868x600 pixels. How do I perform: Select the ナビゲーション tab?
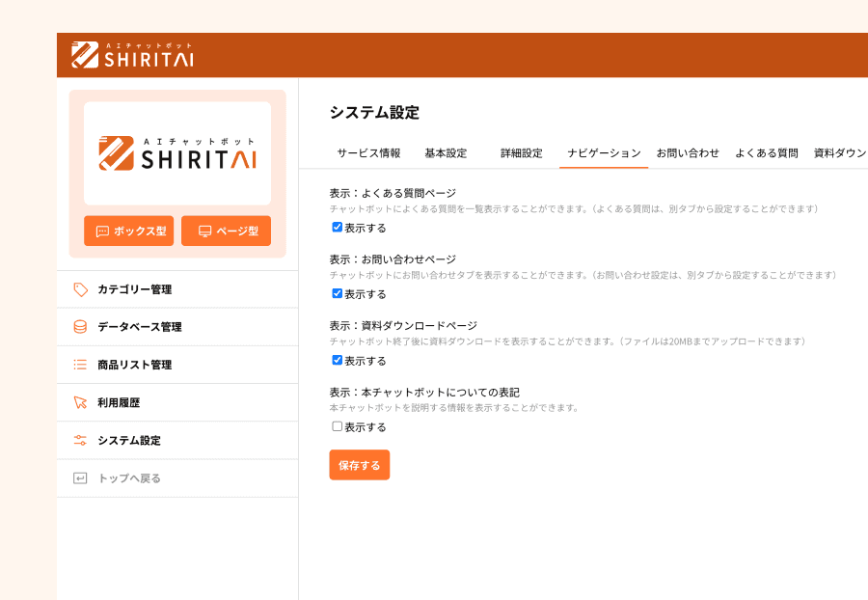pyautogui.click(x=604, y=153)
